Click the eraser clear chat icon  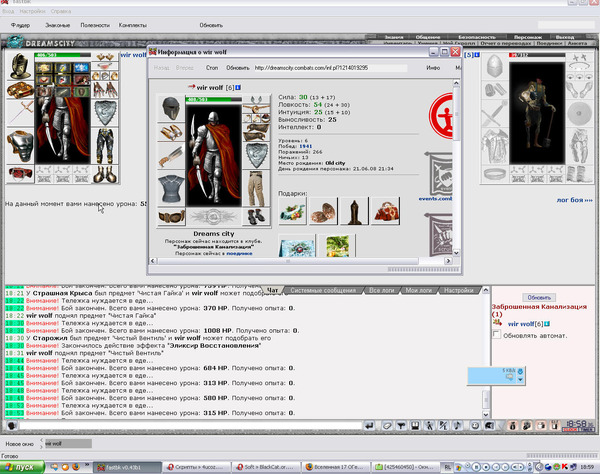386,425
